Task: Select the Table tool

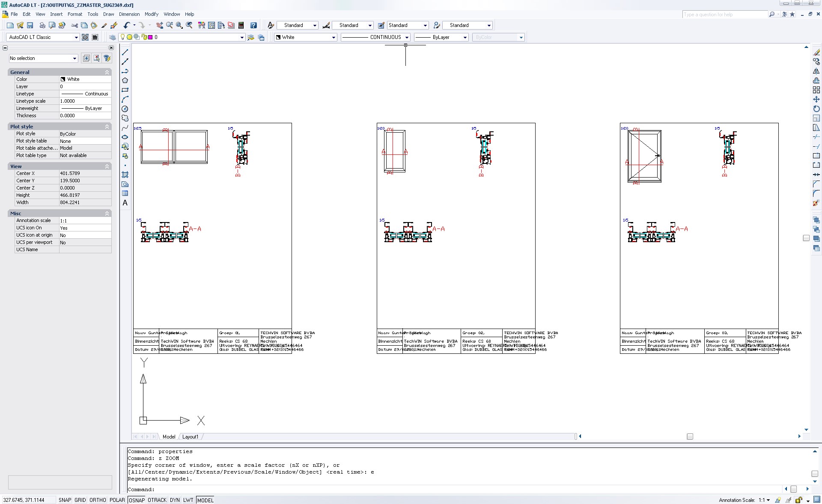Action: pos(125,193)
